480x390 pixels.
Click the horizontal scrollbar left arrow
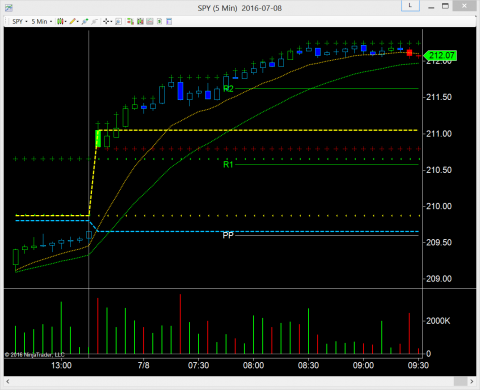click(x=8, y=381)
